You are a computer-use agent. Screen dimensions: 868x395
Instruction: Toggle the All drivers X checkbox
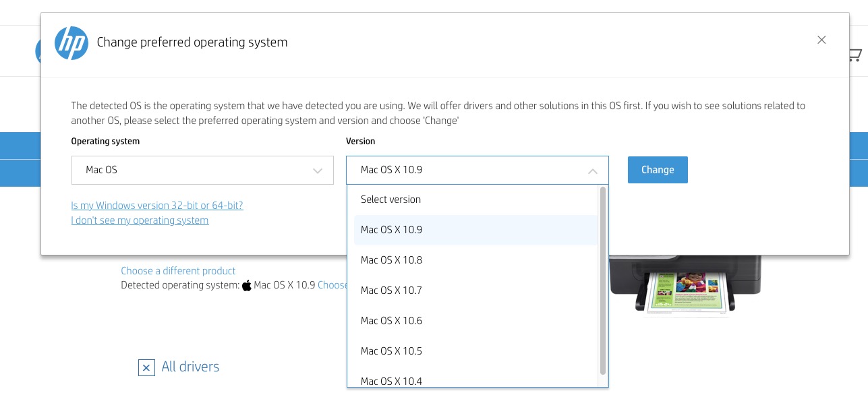pos(146,367)
